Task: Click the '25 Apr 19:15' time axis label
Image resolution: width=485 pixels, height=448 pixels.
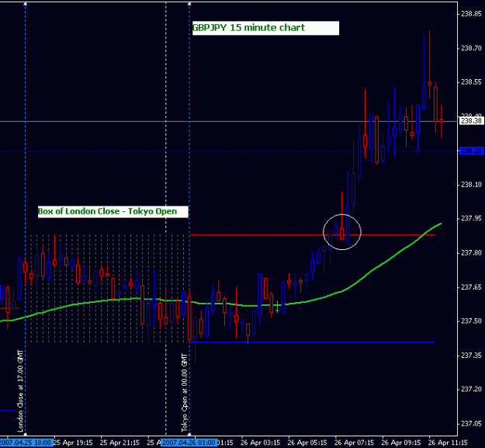Action: [73, 443]
